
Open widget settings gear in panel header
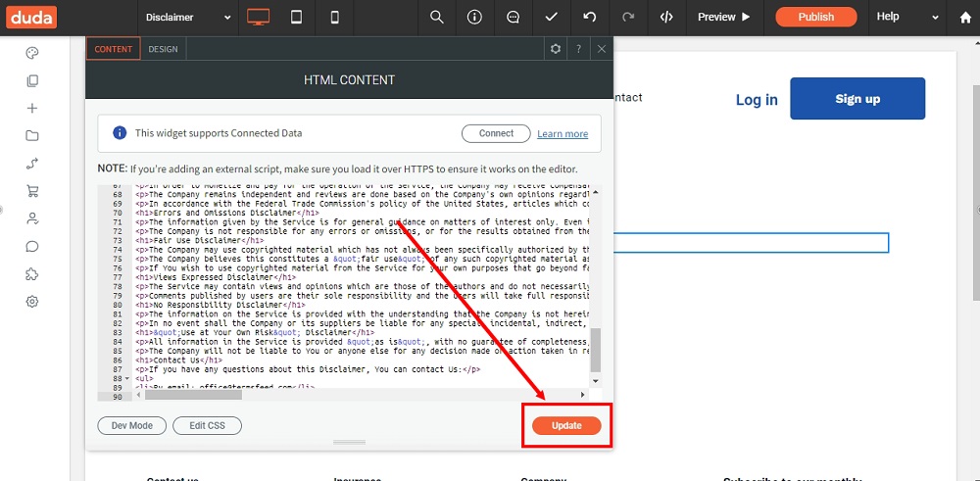click(555, 49)
